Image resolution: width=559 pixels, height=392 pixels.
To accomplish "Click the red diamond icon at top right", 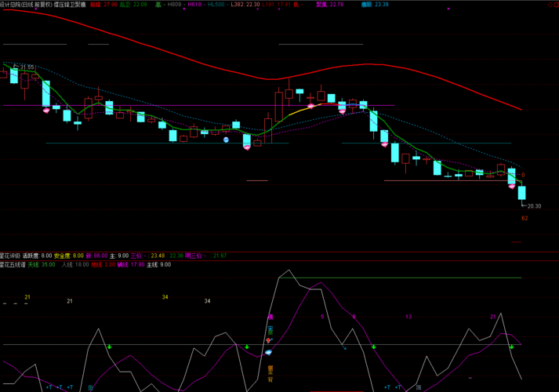I will point(550,5).
